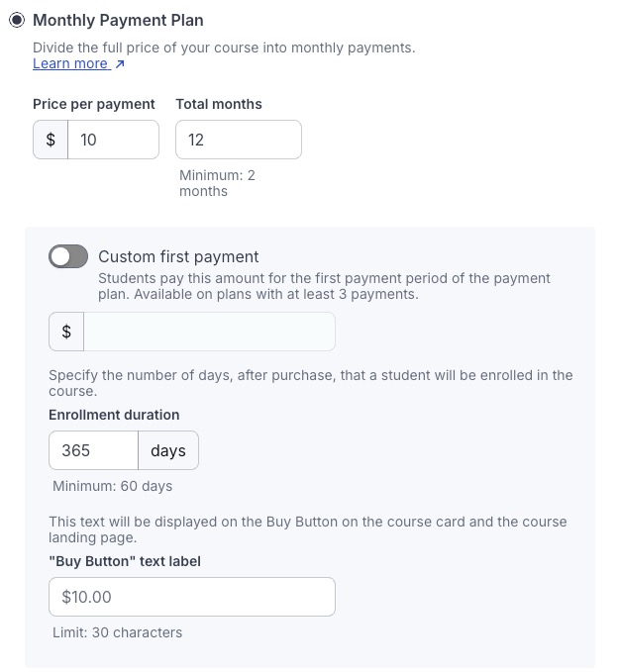Focus the empty custom first payment amount field
Viewport: 619px width, 672px height.
[209, 332]
